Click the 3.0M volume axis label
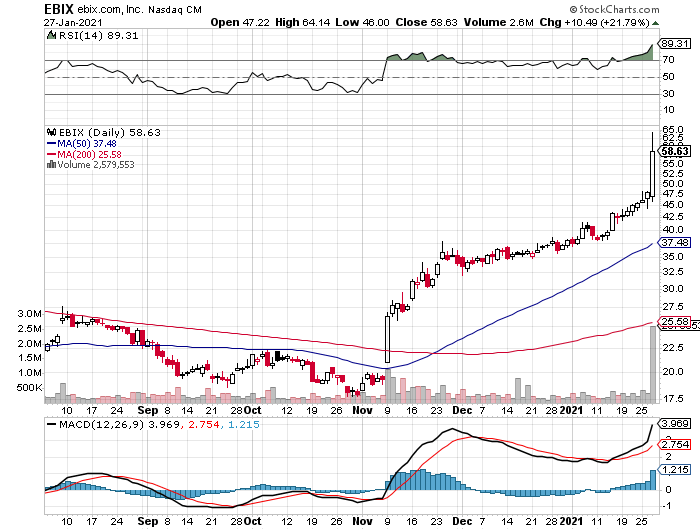 pyautogui.click(x=29, y=313)
